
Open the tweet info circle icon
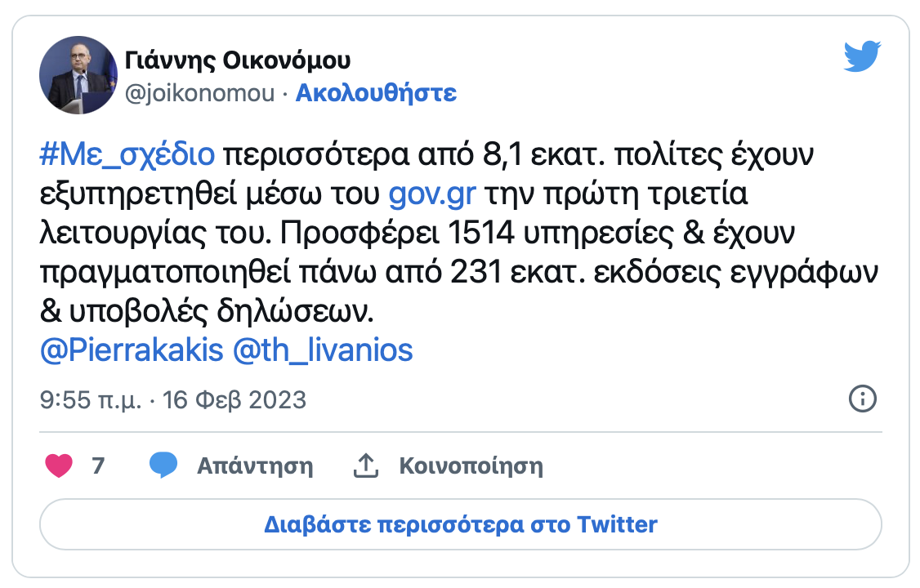pos(863,399)
